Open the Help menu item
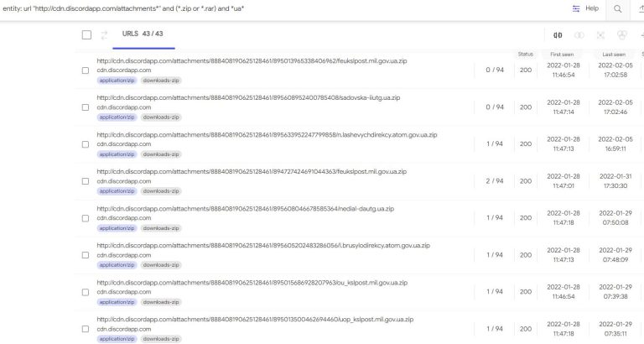 pos(592,8)
